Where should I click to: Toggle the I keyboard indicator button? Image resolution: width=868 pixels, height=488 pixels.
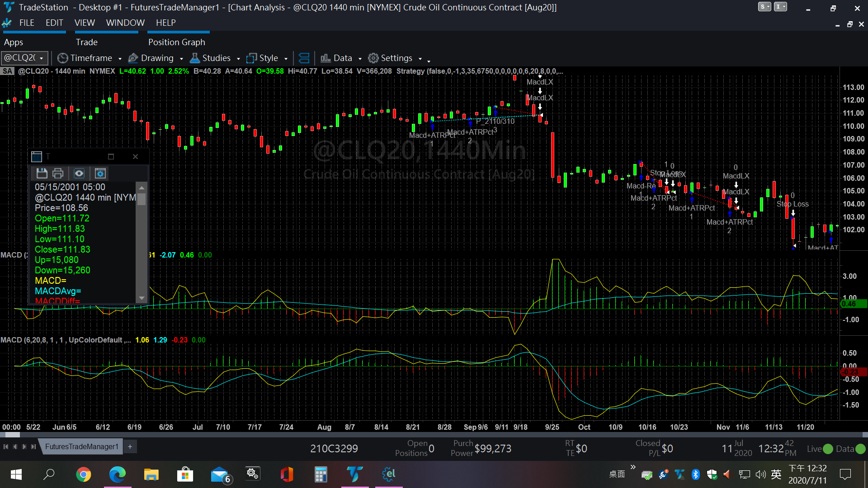pyautogui.click(x=781, y=7)
